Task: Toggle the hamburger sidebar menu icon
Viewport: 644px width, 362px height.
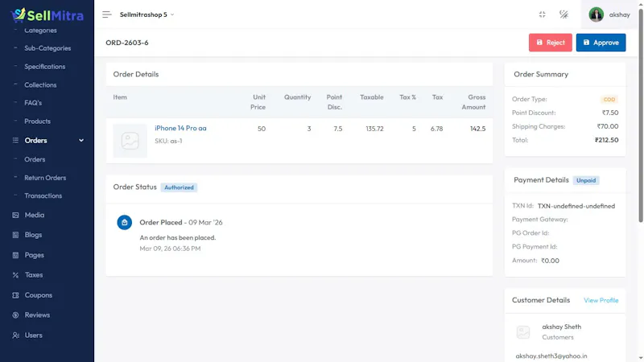Action: pos(107,14)
